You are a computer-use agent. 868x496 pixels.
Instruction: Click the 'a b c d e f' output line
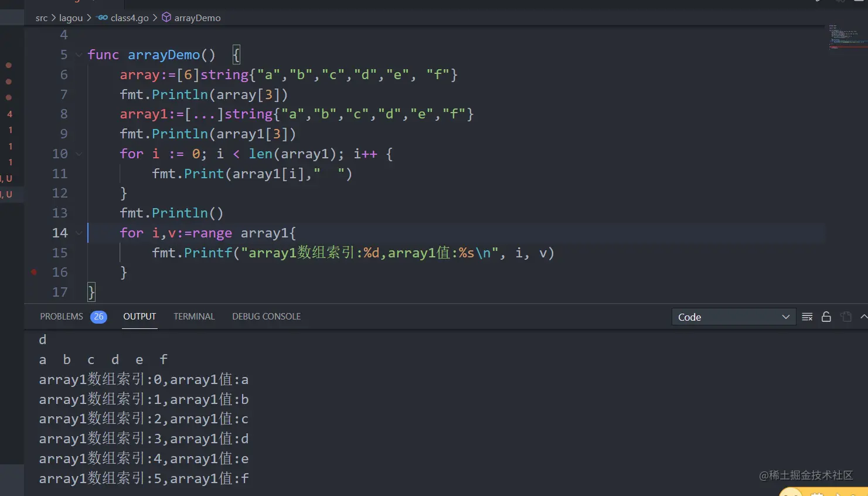click(x=103, y=360)
